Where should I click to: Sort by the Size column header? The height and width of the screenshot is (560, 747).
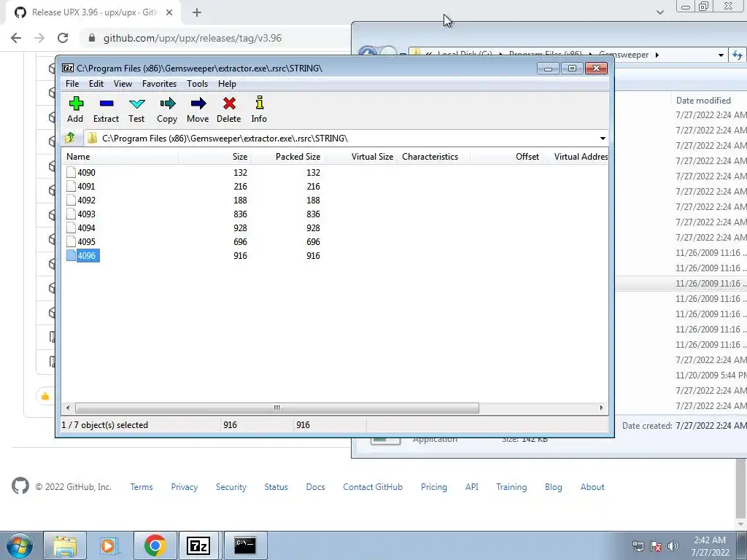[215, 157]
